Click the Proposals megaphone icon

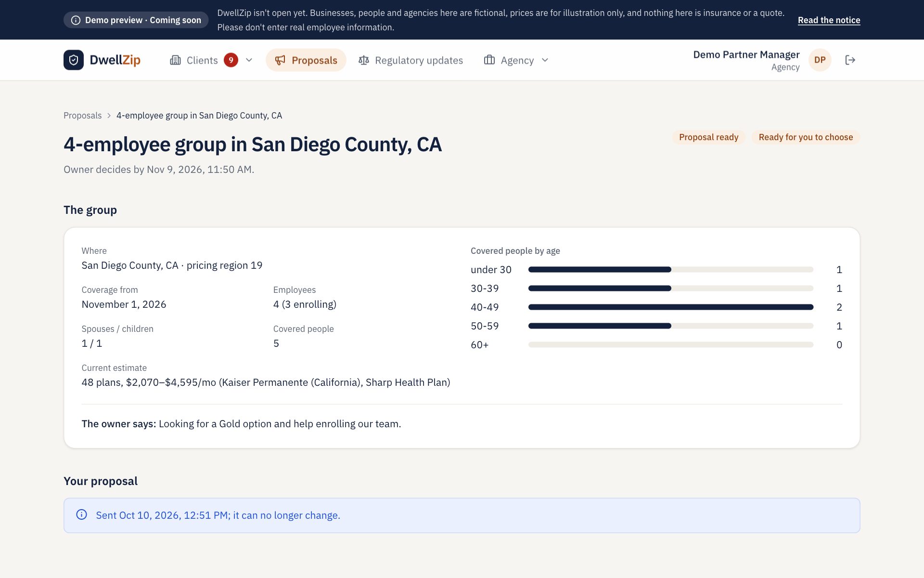click(x=280, y=60)
